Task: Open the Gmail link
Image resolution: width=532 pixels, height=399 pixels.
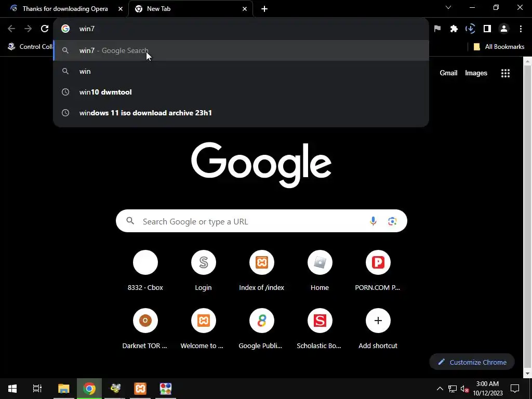Action: click(448, 73)
